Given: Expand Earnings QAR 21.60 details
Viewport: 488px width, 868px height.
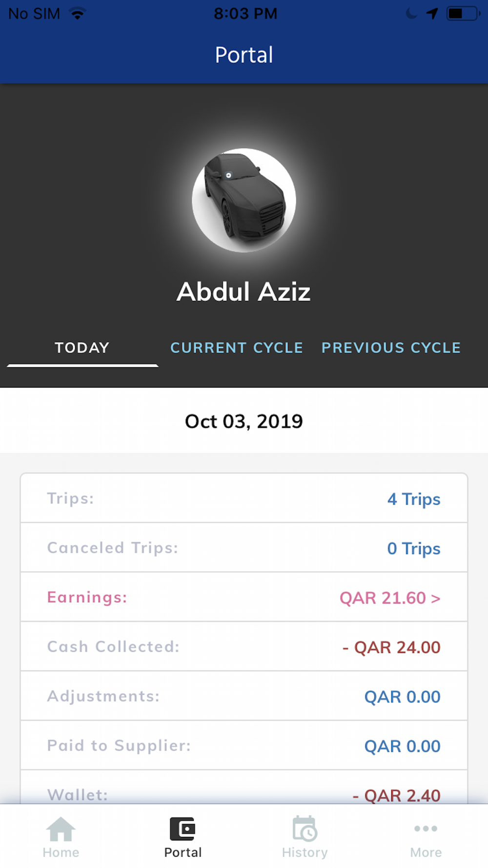Looking at the screenshot, I should click(390, 598).
